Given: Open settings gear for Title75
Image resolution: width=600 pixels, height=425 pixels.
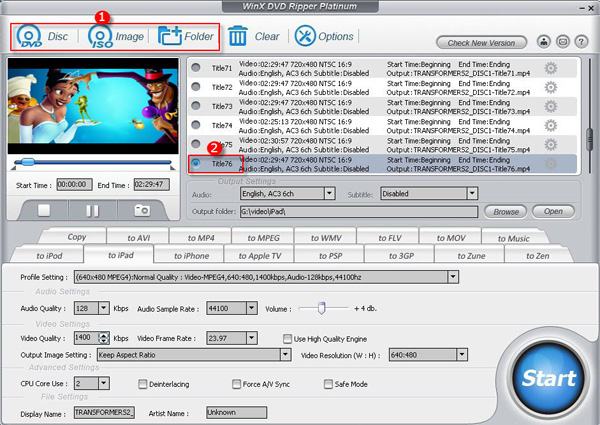Looking at the screenshot, I should [551, 145].
